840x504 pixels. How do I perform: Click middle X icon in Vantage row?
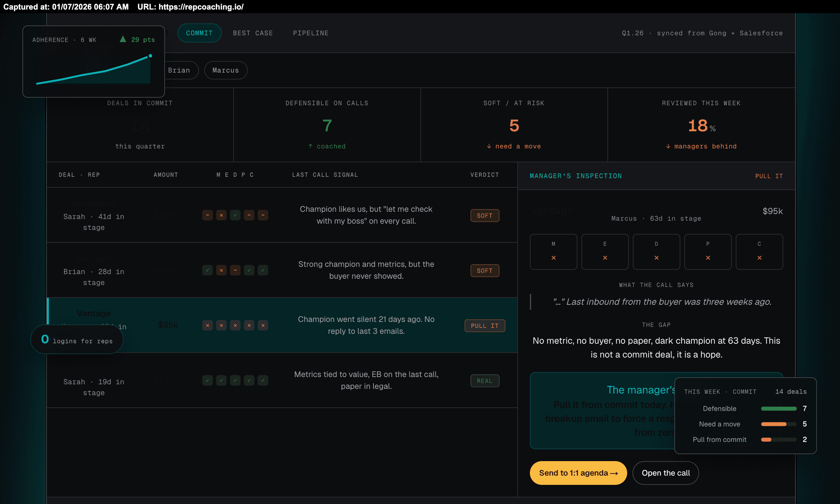point(235,325)
